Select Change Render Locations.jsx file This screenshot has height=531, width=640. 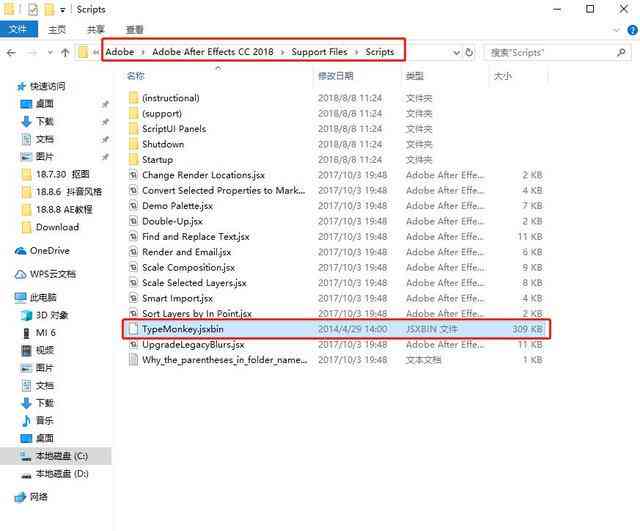(203, 175)
